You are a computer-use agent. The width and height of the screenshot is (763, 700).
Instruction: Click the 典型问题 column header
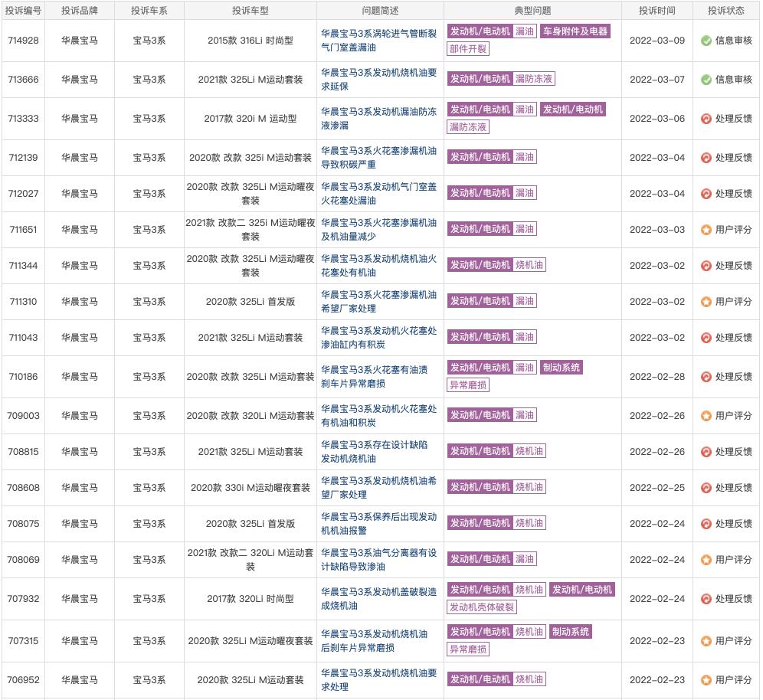[x=532, y=11]
